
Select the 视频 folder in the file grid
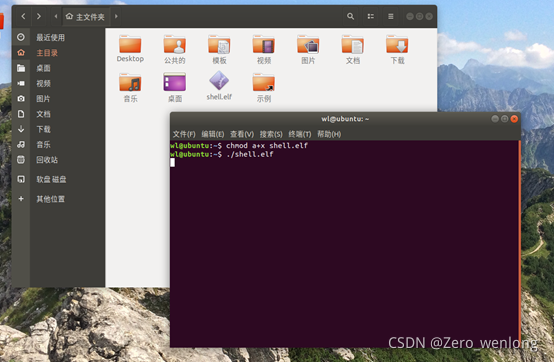[264, 49]
